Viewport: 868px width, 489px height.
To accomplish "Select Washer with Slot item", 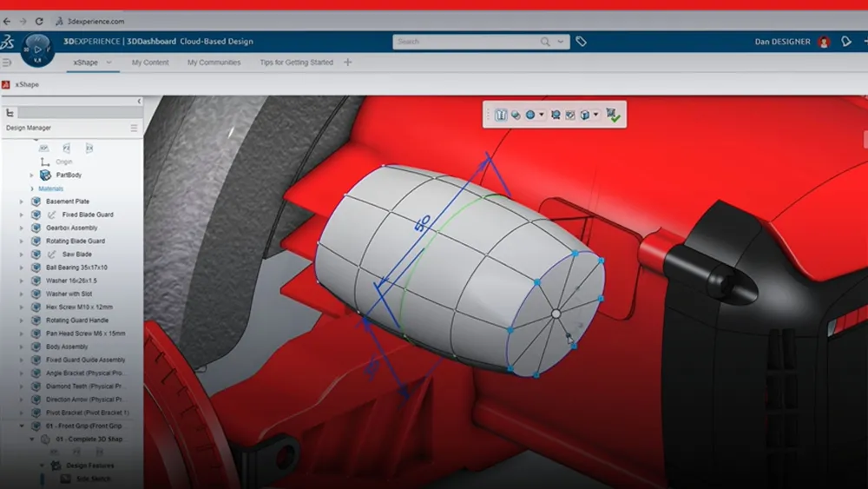I will (x=69, y=294).
